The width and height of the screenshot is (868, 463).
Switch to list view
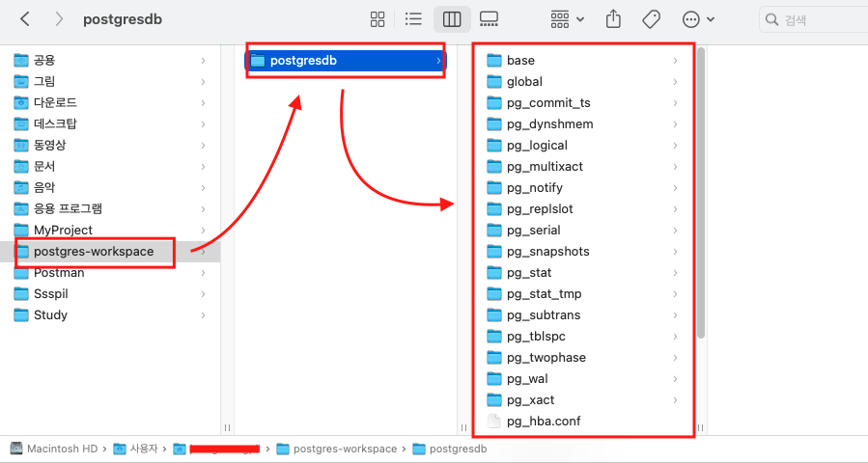pos(413,19)
